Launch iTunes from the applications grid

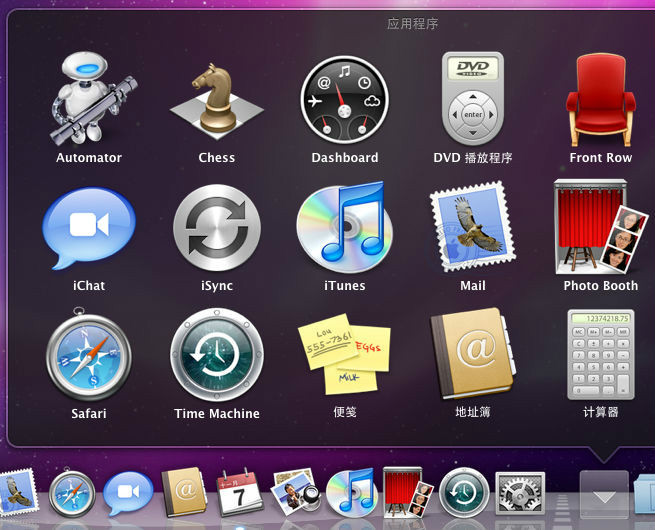[345, 227]
